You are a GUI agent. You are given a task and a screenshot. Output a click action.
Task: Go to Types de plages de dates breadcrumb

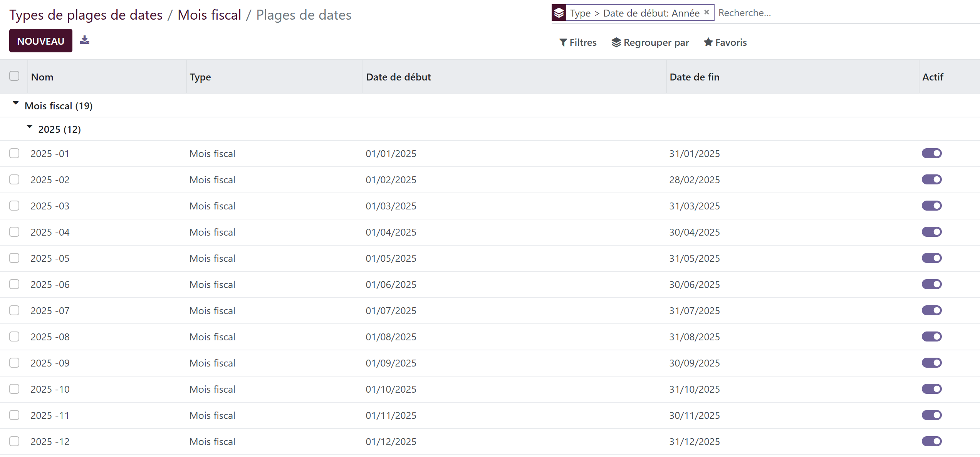click(86, 15)
